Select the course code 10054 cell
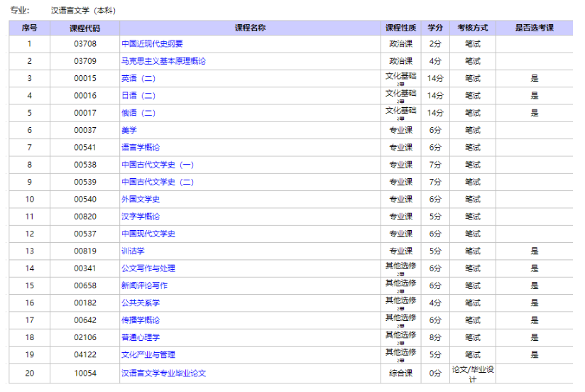The image size is (585, 392). click(x=85, y=373)
